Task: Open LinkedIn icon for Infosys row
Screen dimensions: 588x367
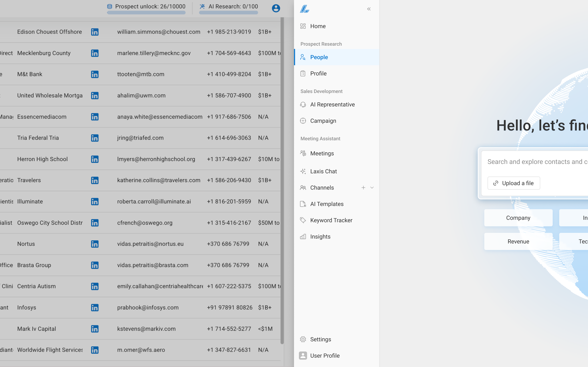Action: click(95, 307)
